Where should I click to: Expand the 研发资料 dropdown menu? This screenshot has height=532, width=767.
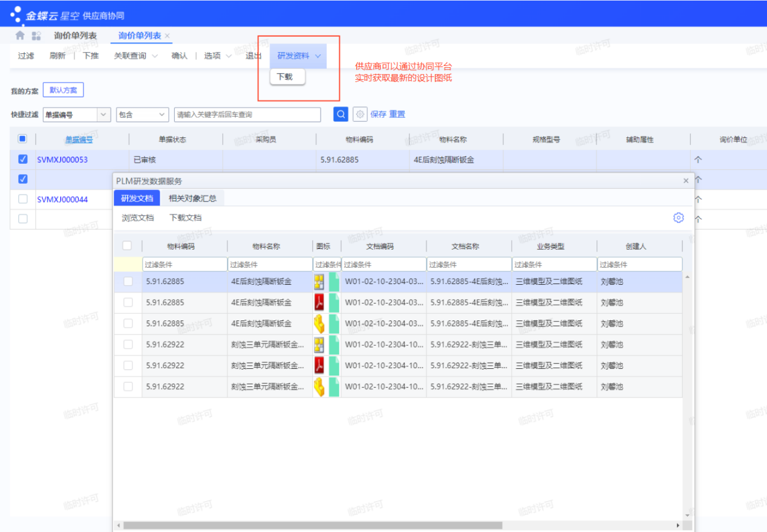[299, 56]
